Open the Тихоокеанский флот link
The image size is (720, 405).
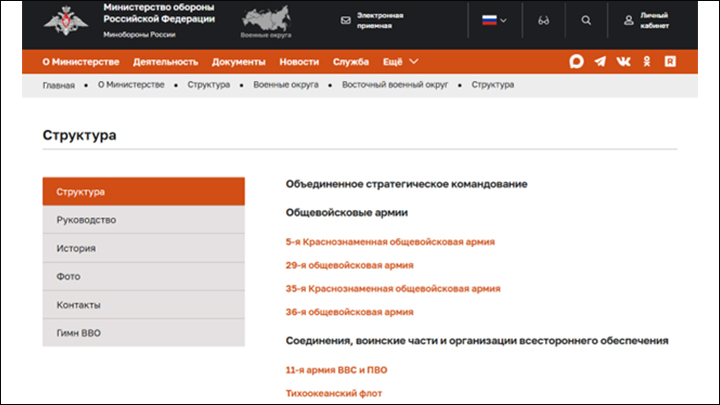[333, 393]
